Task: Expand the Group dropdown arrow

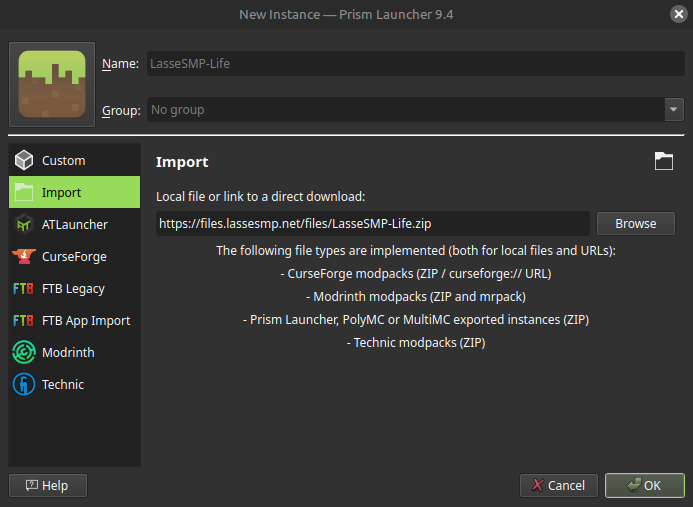Action: tap(674, 110)
